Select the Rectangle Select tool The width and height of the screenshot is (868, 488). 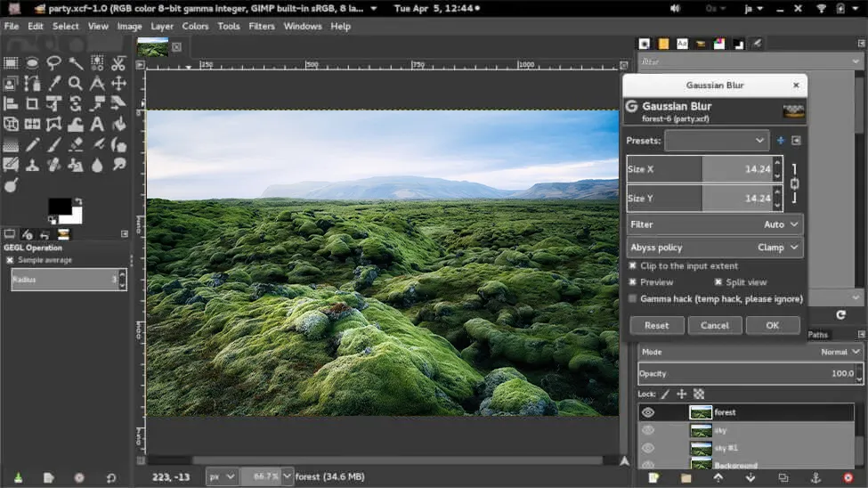click(12, 62)
